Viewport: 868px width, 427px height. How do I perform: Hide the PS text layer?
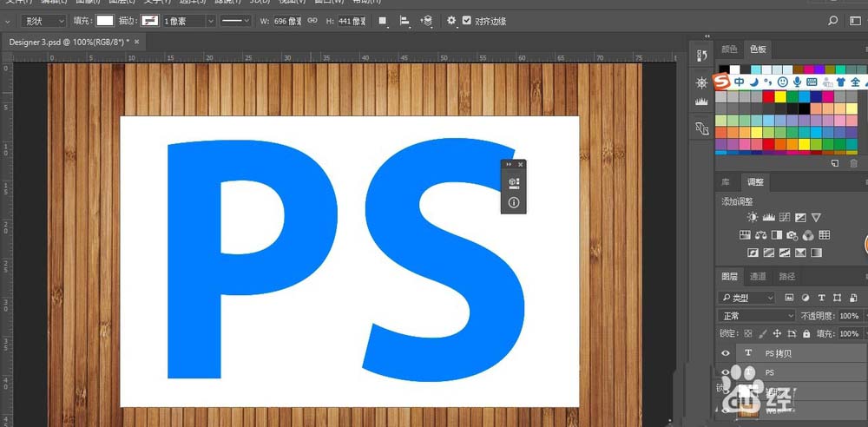[x=725, y=372]
